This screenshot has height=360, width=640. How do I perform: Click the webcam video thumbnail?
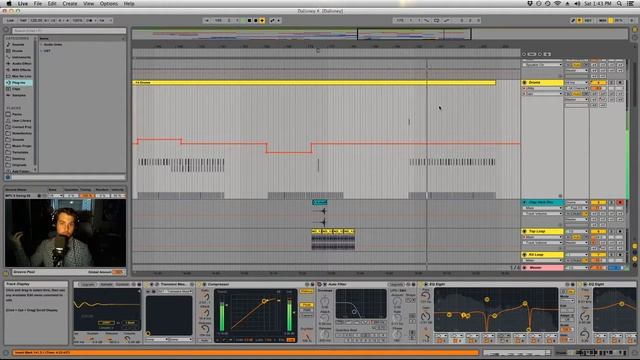pos(65,233)
